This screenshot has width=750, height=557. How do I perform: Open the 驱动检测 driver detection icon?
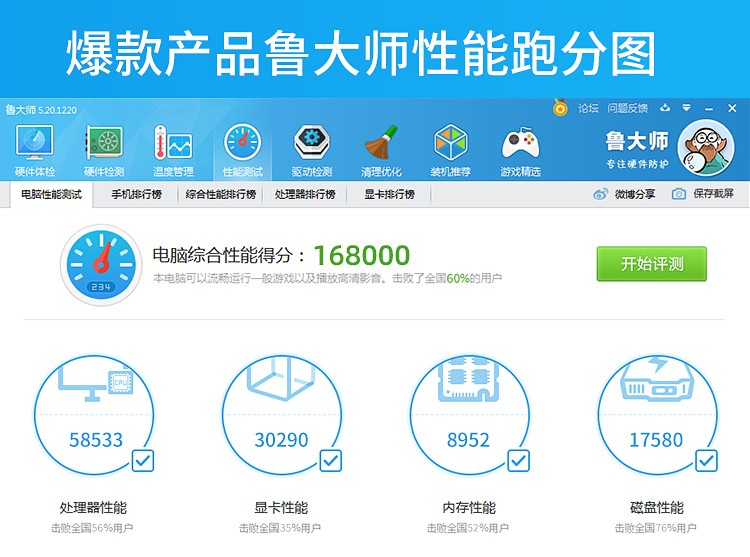pyautogui.click(x=312, y=151)
